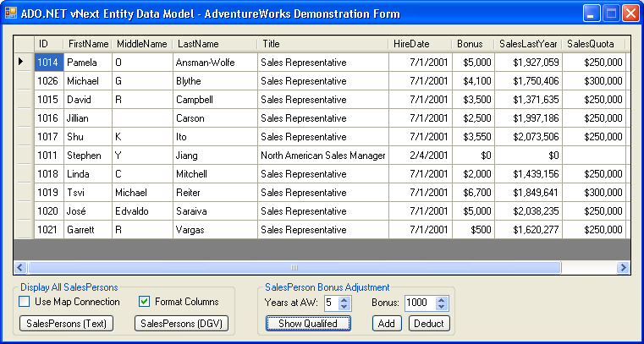Decrease Bonus value with down arrow

pyautogui.click(x=442, y=307)
